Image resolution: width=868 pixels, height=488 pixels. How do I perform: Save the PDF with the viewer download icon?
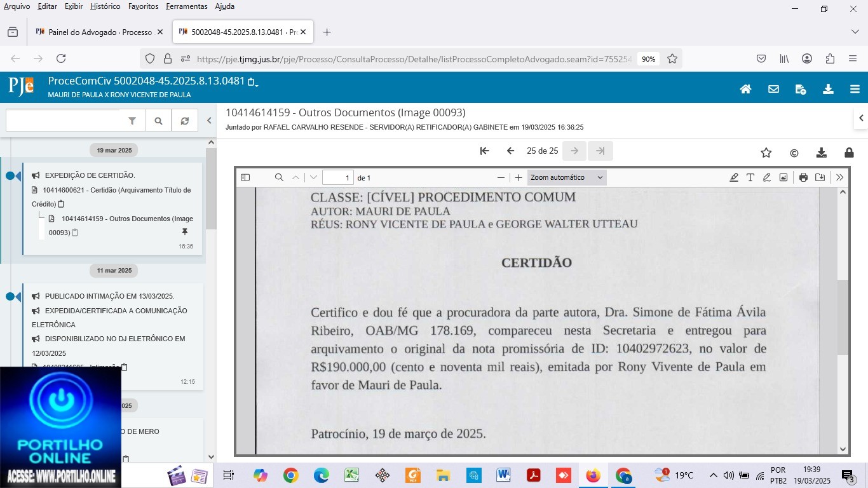(x=820, y=178)
